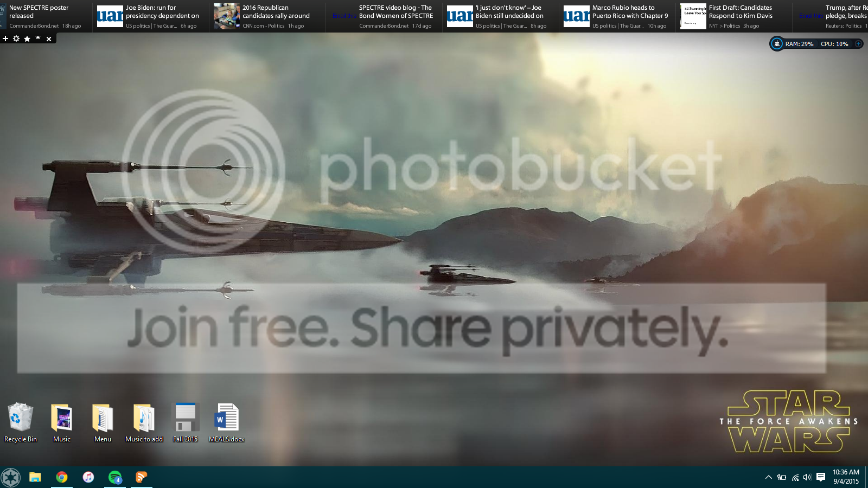Click Guardian thumbnail beside Joe Biden: run story
This screenshot has height=488, width=868.
(x=110, y=16)
